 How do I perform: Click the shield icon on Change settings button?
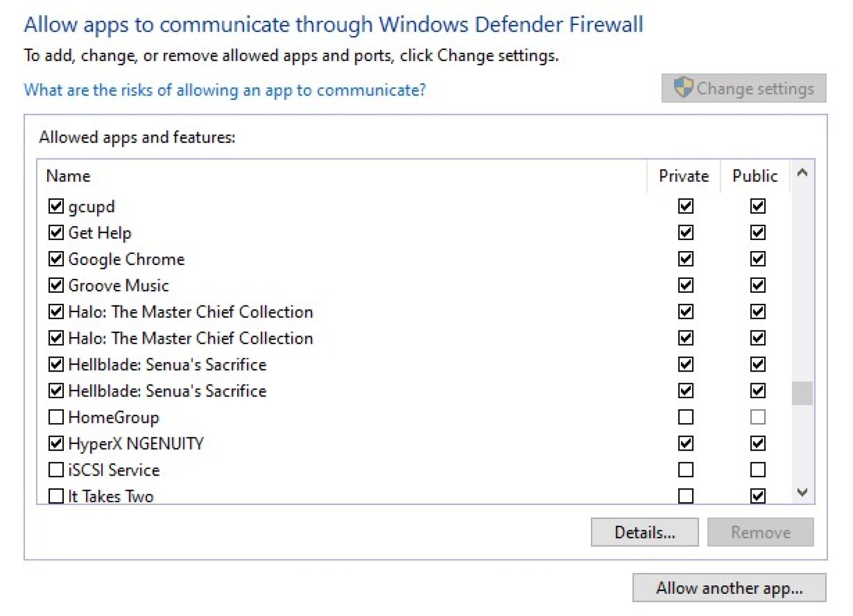[683, 87]
